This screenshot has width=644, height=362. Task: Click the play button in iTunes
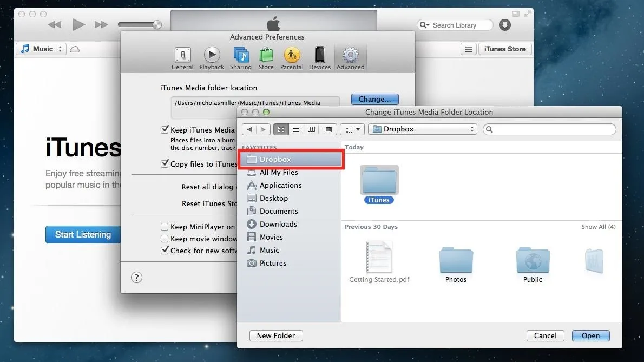[x=78, y=25]
